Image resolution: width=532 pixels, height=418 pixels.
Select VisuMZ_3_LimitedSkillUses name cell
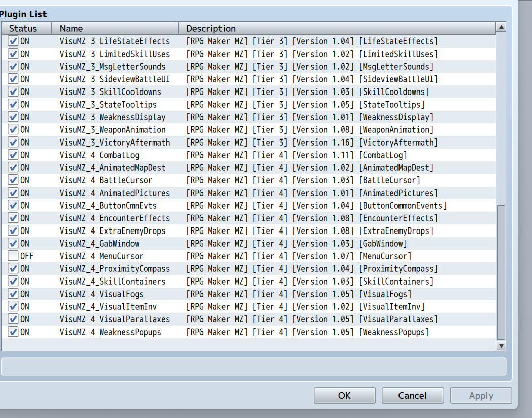(115, 54)
